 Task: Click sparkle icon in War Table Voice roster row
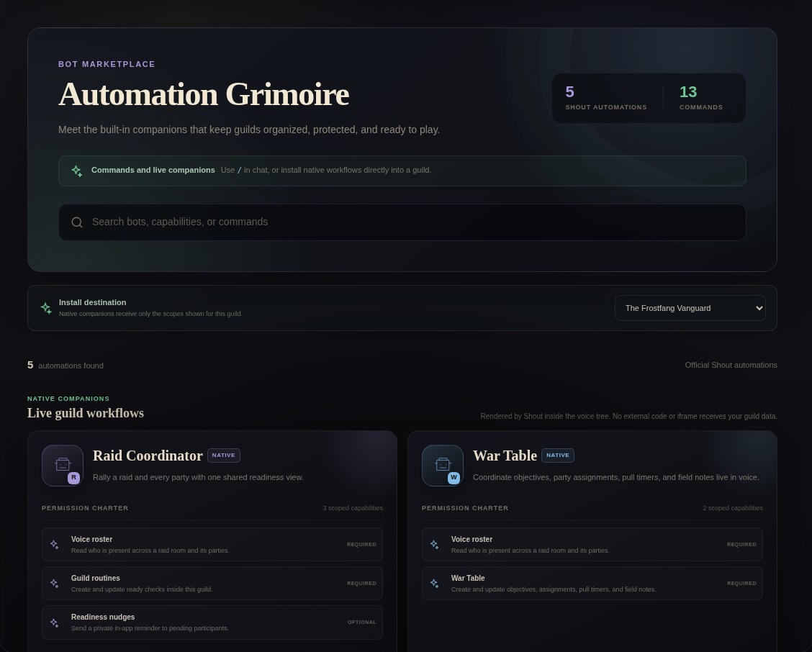pyautogui.click(x=435, y=544)
